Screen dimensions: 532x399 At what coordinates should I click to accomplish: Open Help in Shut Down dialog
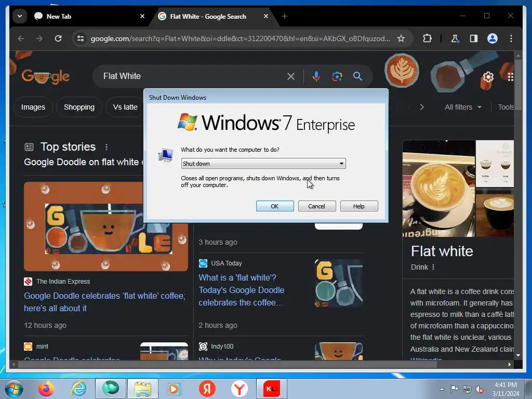click(x=359, y=206)
